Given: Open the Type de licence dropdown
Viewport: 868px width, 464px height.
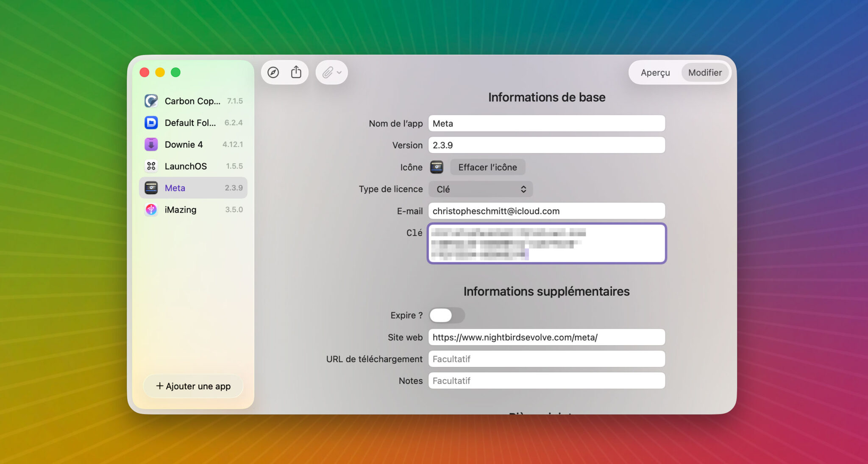Looking at the screenshot, I should coord(481,189).
